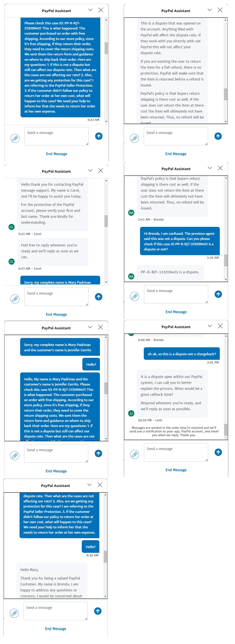Click End Message below the 8:36 AM chat
Image resolution: width=235 pixels, height=644 pixels.
tap(55, 629)
